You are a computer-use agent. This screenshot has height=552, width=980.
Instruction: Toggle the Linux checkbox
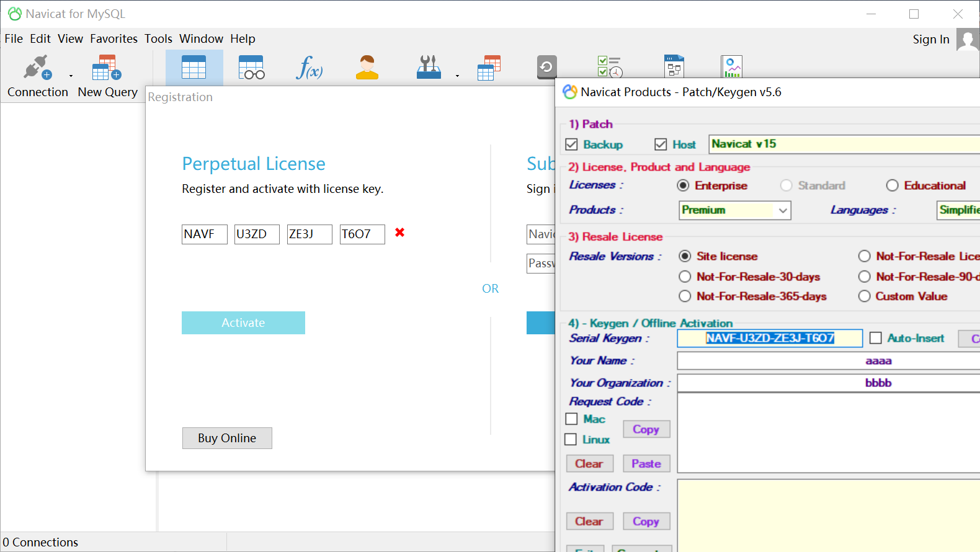tap(571, 440)
